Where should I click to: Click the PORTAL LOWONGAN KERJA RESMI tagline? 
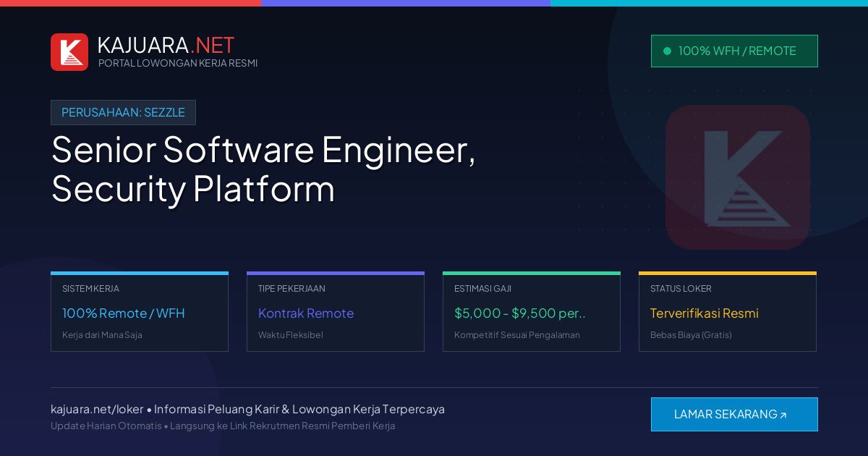click(178, 63)
